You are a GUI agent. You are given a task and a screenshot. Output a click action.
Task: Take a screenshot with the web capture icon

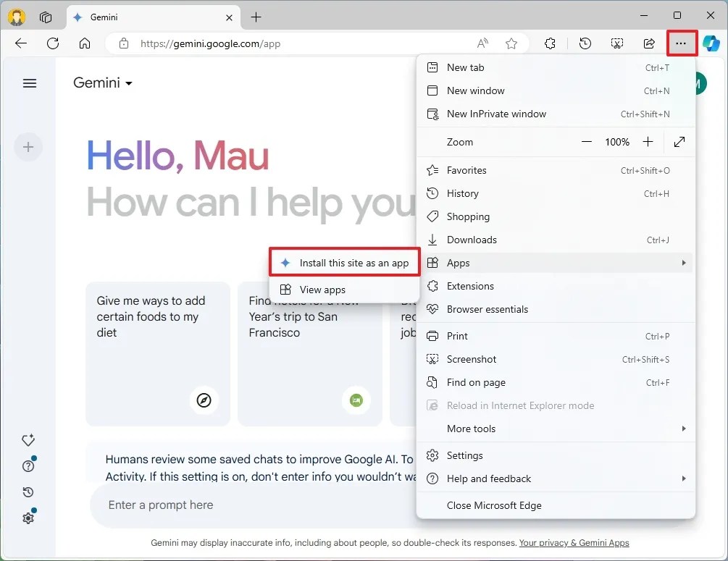616,43
